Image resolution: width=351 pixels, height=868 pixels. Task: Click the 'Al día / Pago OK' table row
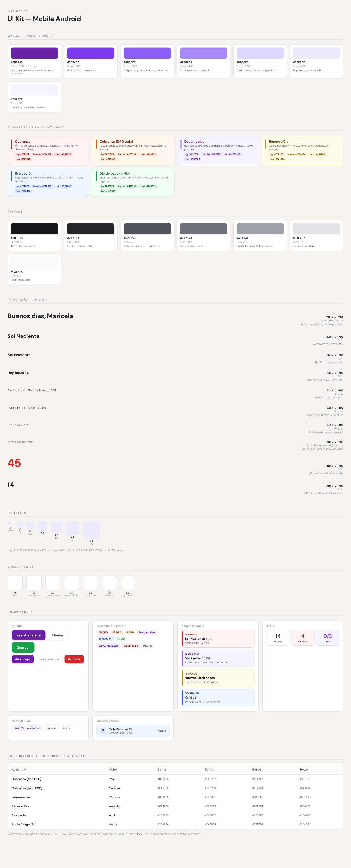pos(175,824)
